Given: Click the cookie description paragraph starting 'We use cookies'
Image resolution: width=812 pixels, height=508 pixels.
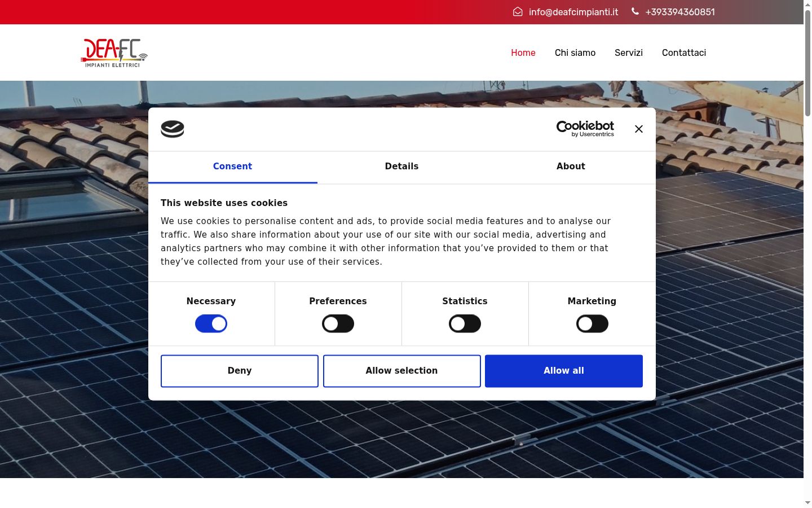Looking at the screenshot, I should 386,242.
